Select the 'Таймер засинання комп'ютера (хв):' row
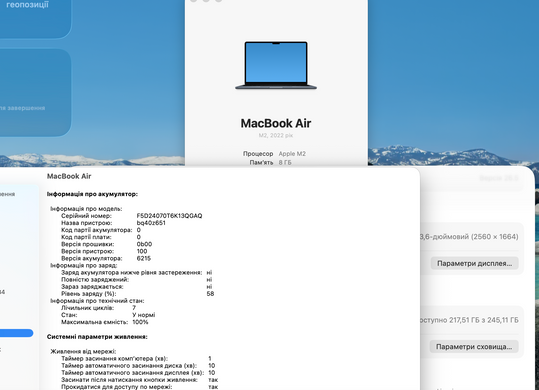This screenshot has width=539, height=390. click(x=136, y=358)
